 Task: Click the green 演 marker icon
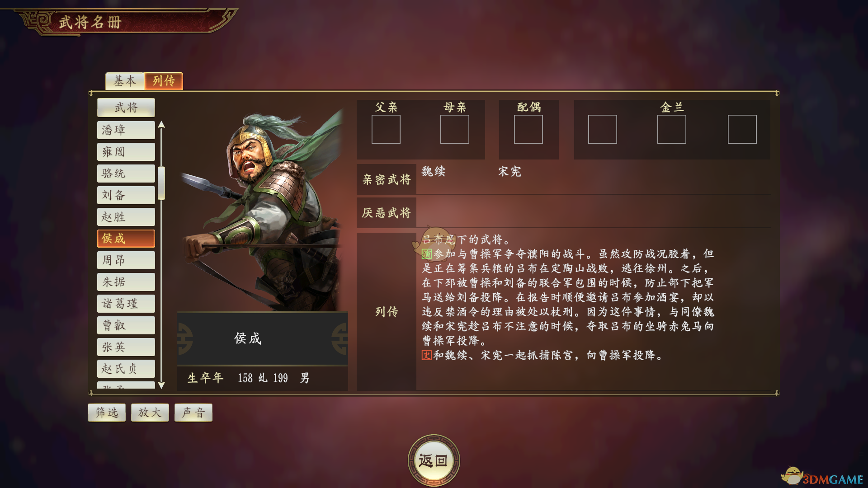coord(427,254)
